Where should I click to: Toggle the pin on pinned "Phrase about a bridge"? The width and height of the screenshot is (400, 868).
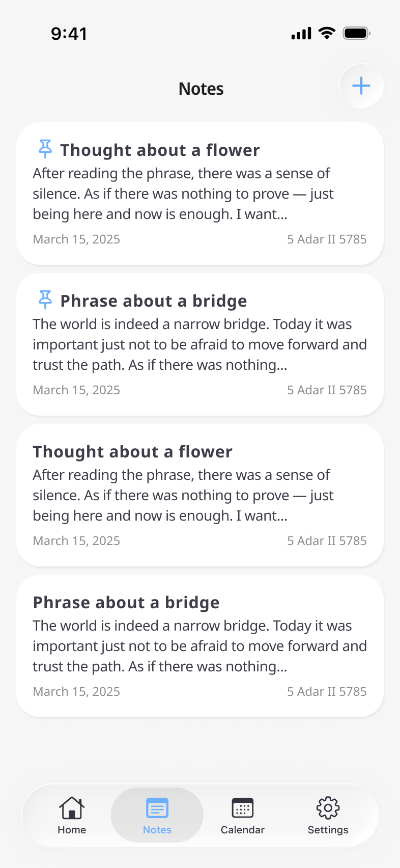(45, 300)
